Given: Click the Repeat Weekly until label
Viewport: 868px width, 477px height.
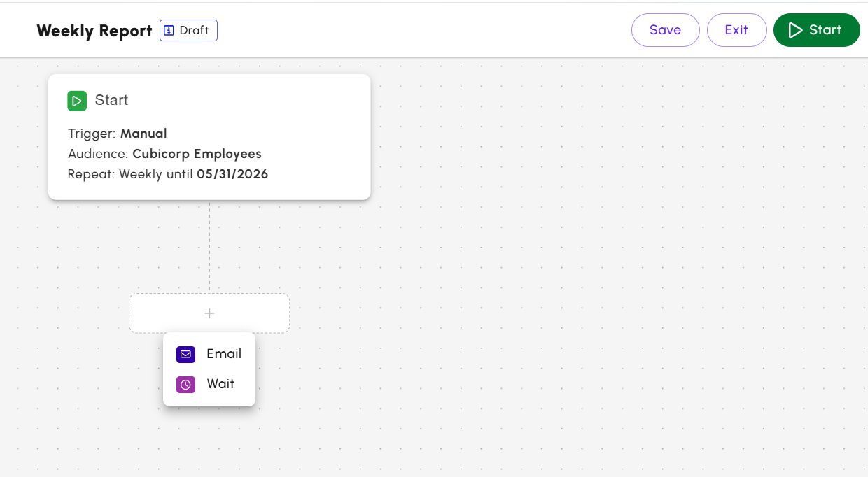Looking at the screenshot, I should coord(130,174).
